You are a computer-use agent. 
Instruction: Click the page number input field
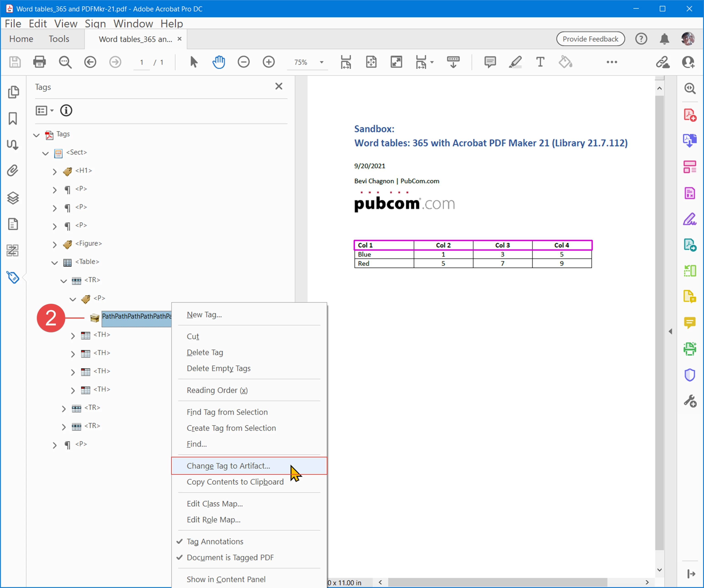pos(142,62)
